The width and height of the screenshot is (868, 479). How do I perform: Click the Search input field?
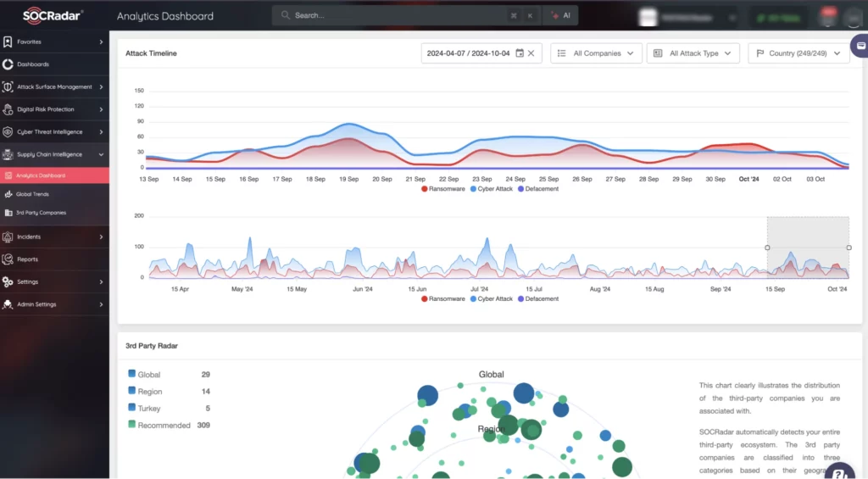tap(398, 15)
